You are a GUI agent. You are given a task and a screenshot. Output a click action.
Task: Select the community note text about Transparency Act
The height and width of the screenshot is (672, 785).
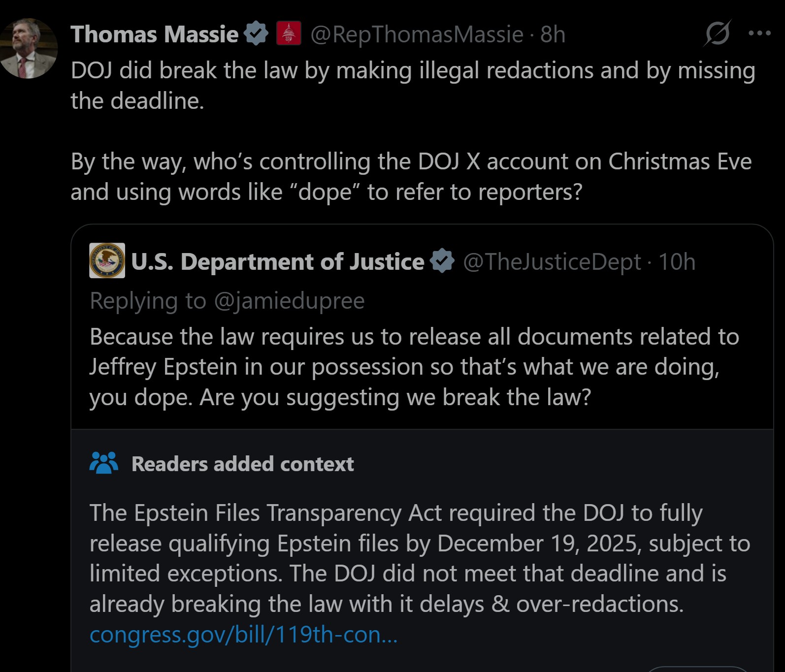pos(419,558)
